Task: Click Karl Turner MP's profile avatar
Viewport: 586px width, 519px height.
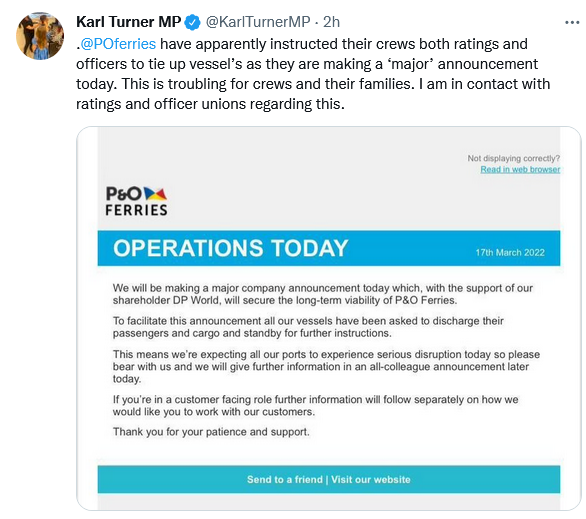Action: pos(40,36)
